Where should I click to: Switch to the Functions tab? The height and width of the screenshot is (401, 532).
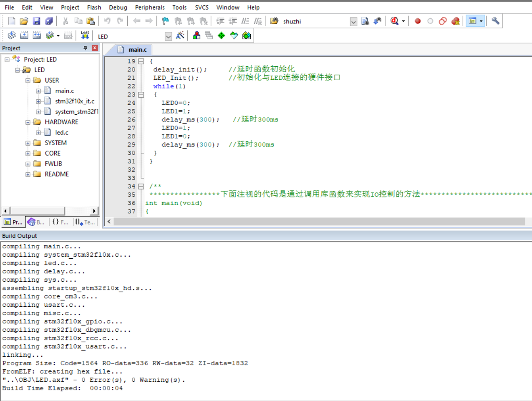[x=61, y=222]
